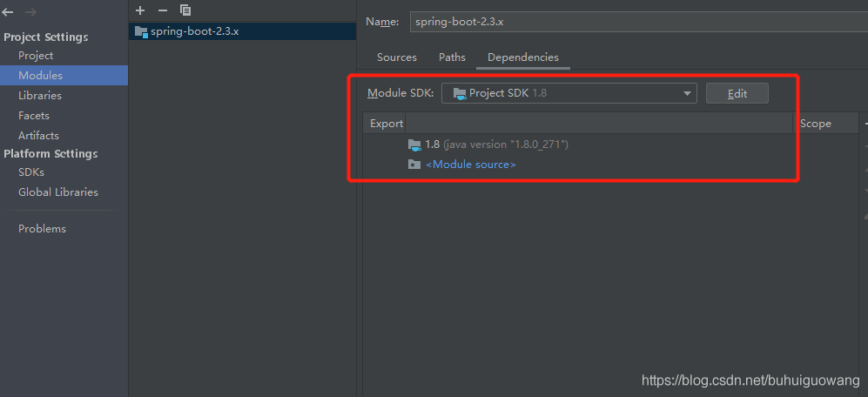868x397 pixels.
Task: Click the Module source folder icon
Action: click(414, 165)
